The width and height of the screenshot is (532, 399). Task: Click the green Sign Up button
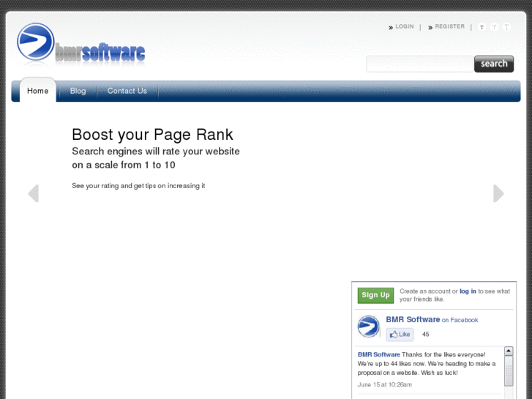click(x=375, y=295)
